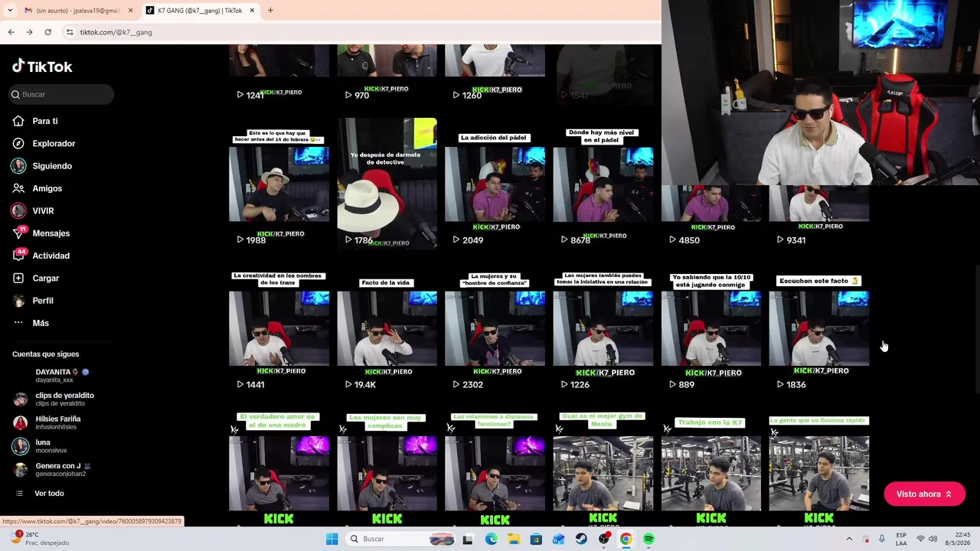Image resolution: width=980 pixels, height=551 pixels.
Task: Open File Explorer from the taskbar
Action: [x=513, y=539]
